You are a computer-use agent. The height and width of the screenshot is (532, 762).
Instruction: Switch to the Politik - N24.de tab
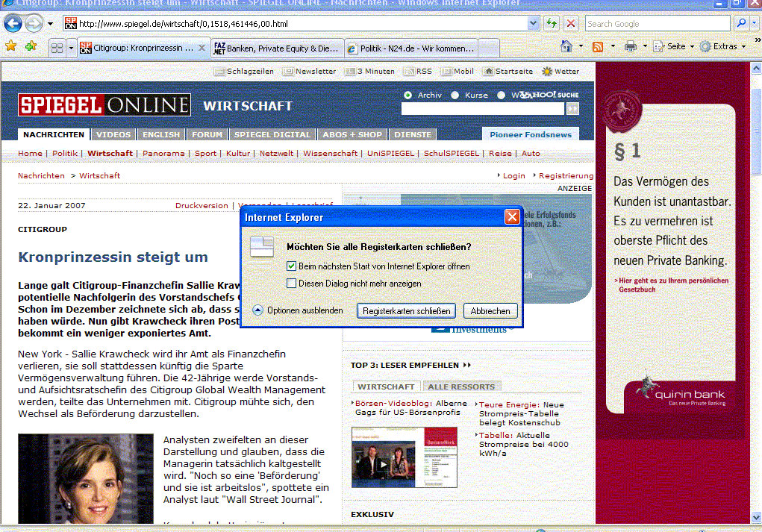pyautogui.click(x=411, y=48)
